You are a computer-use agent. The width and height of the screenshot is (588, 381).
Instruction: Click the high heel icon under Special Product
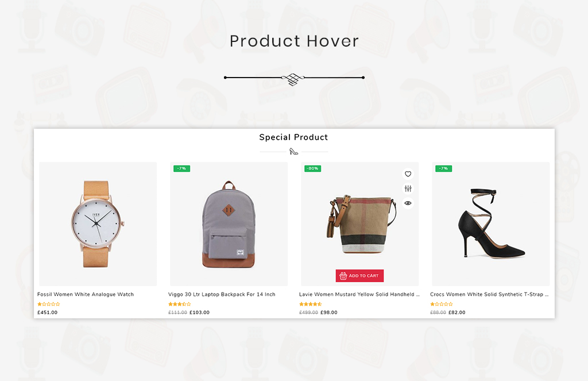(293, 151)
